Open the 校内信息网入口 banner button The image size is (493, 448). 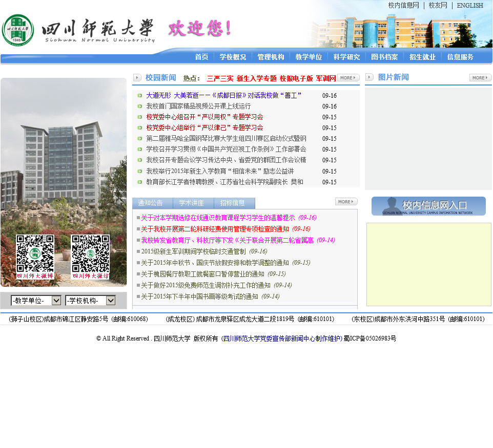tap(428, 206)
